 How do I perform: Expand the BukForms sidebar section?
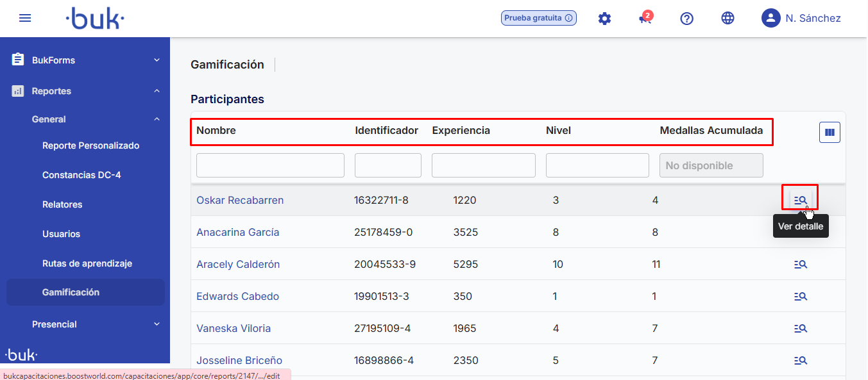[85, 60]
